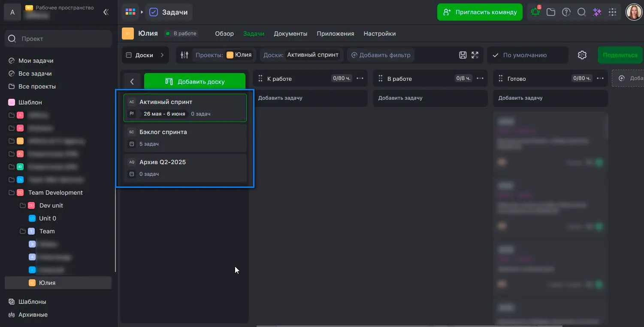
Task: Expand the "Доски" selector
Action: coord(145,55)
